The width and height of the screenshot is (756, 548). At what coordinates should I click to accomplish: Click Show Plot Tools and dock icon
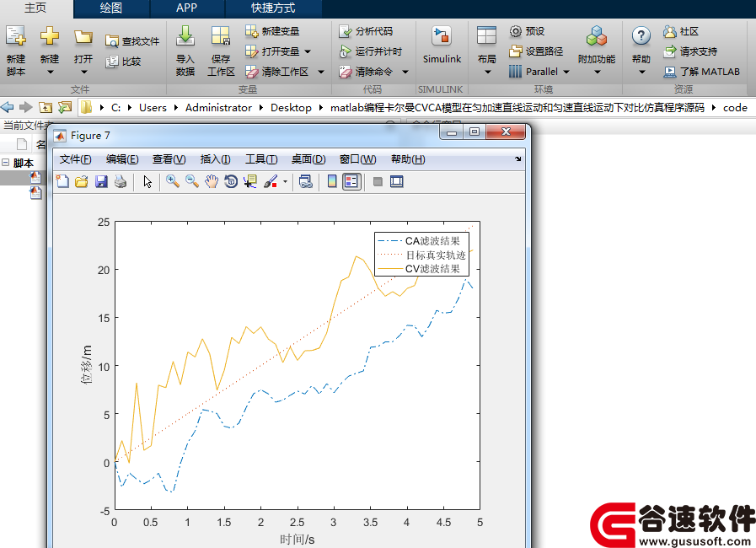pyautogui.click(x=397, y=181)
